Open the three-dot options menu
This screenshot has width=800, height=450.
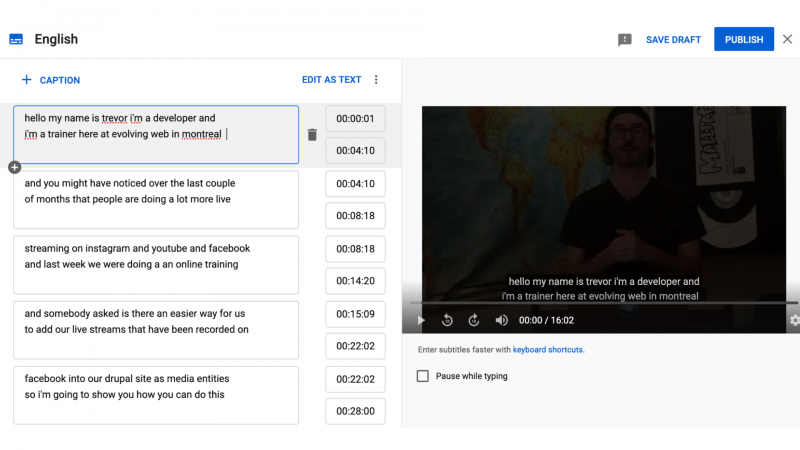pos(376,80)
